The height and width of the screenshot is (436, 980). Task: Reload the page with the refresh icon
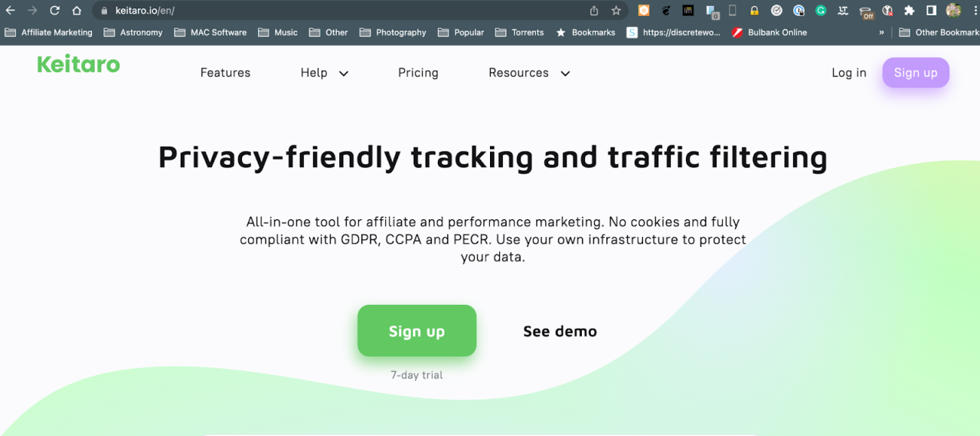click(x=54, y=11)
